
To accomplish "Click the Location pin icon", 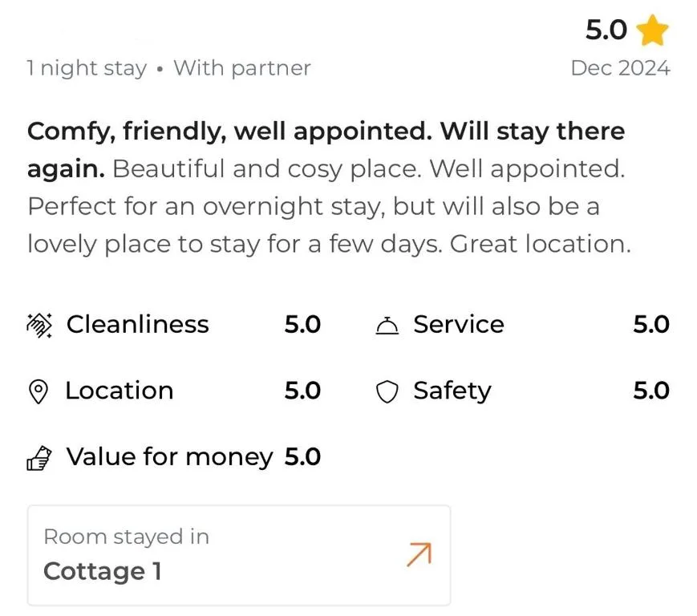I will [38, 391].
